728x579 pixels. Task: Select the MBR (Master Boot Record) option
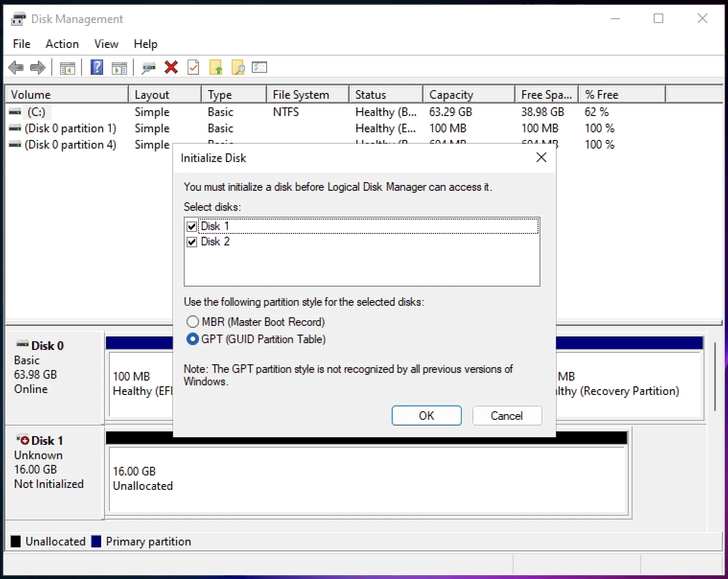[x=192, y=322]
